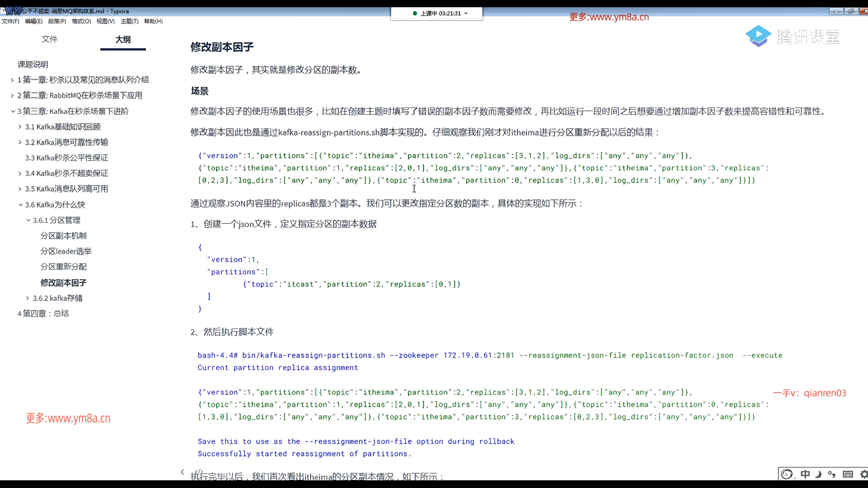This screenshot has width=868, height=488.
Task: Open input method settings gear
Action: (x=863, y=474)
